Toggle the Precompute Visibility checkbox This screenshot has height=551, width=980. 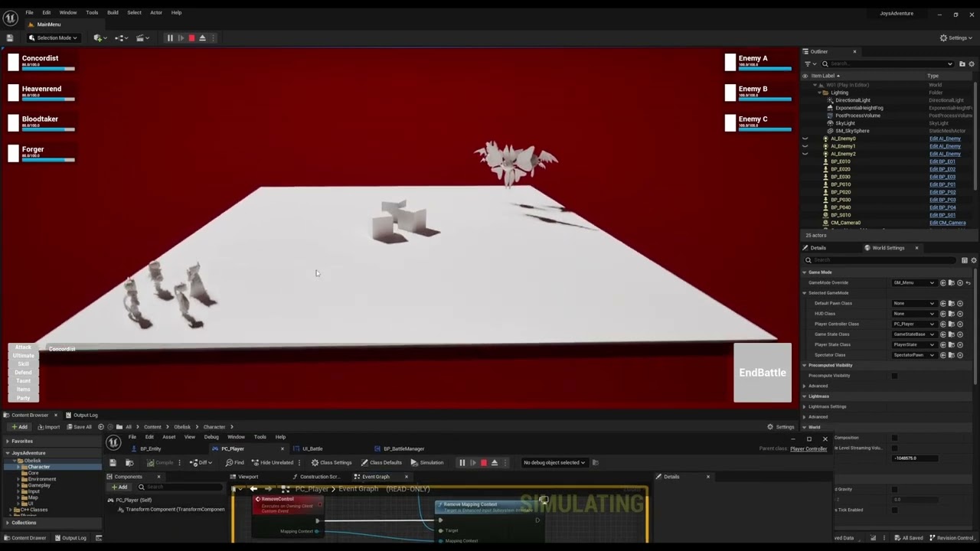point(894,376)
